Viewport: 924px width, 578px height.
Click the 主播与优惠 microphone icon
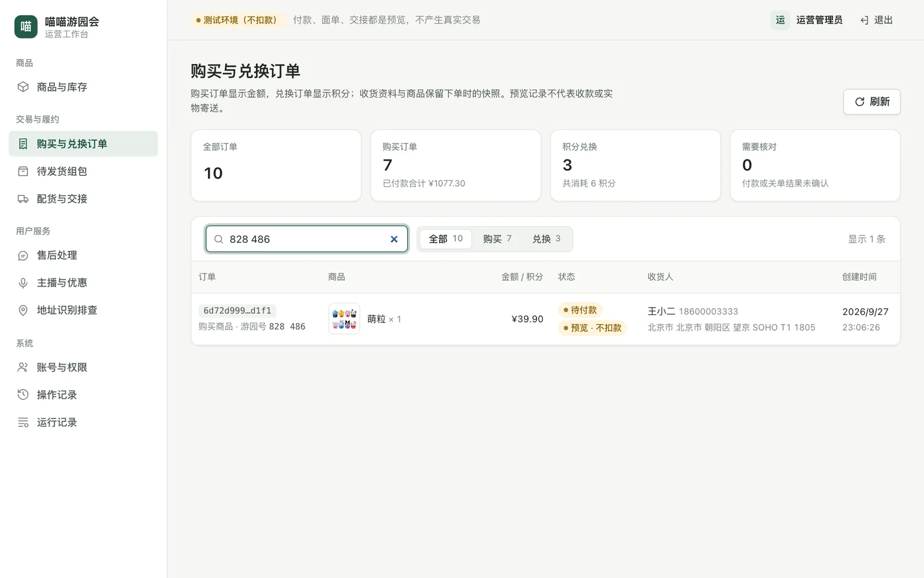pos(23,283)
